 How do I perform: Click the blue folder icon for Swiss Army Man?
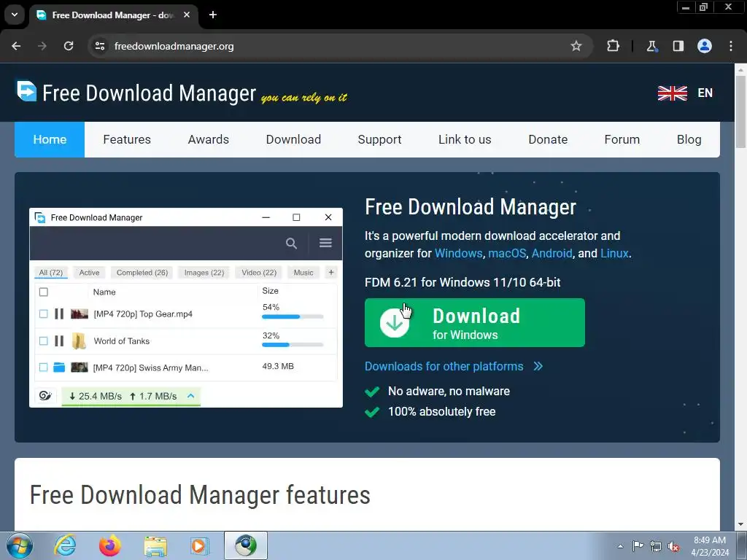coord(59,367)
